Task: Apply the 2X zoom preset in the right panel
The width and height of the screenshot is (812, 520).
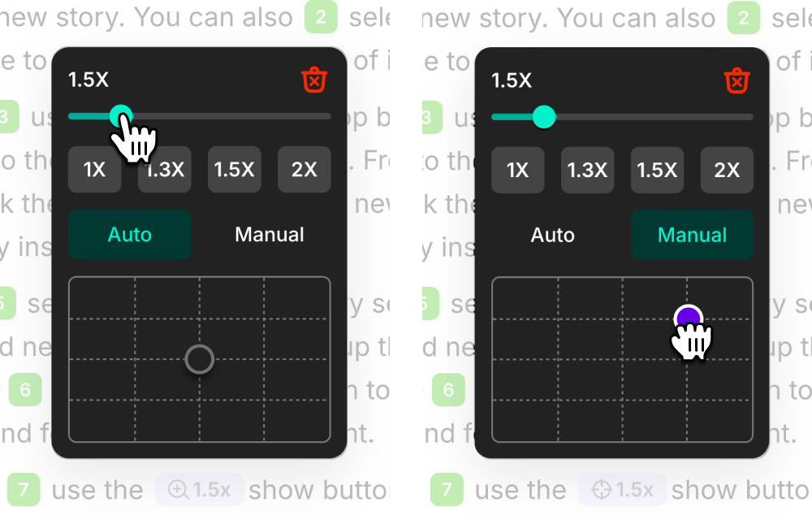Action: tap(728, 170)
